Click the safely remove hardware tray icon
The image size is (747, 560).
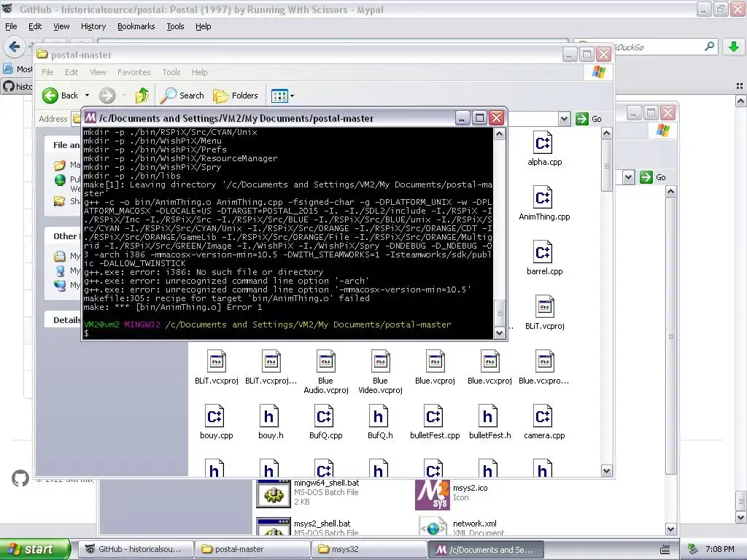pyautogui.click(x=693, y=549)
